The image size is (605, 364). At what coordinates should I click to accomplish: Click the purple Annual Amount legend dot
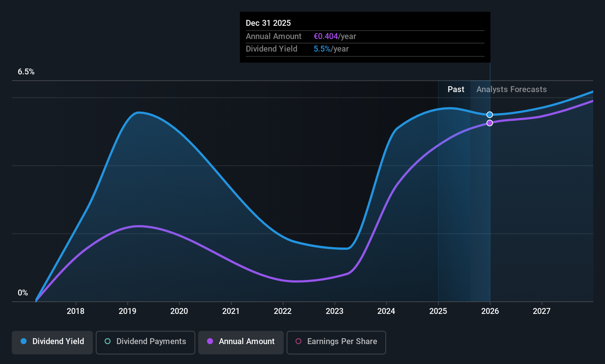210,341
